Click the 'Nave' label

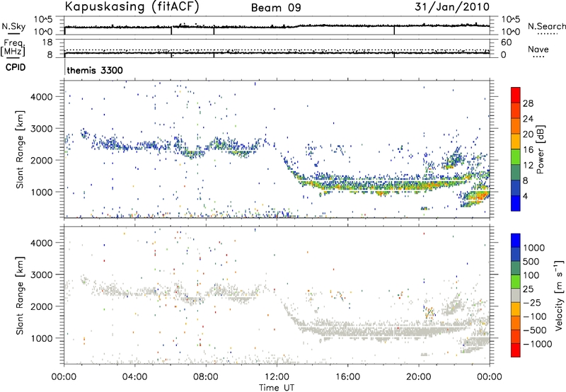[538, 50]
